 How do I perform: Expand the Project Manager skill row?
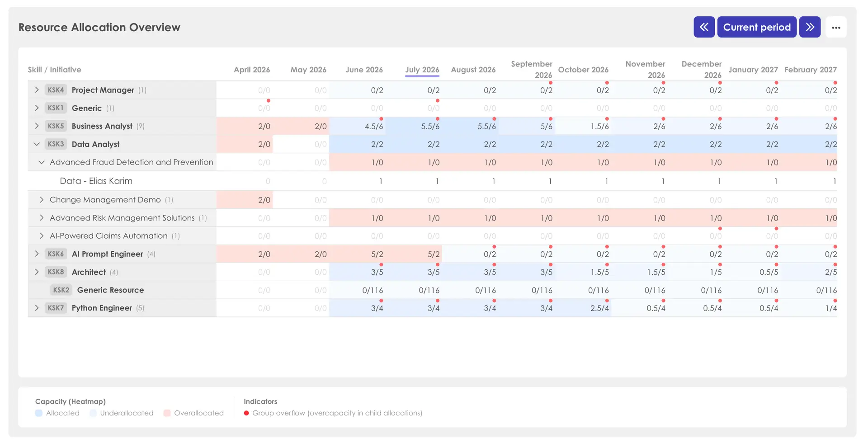point(37,90)
